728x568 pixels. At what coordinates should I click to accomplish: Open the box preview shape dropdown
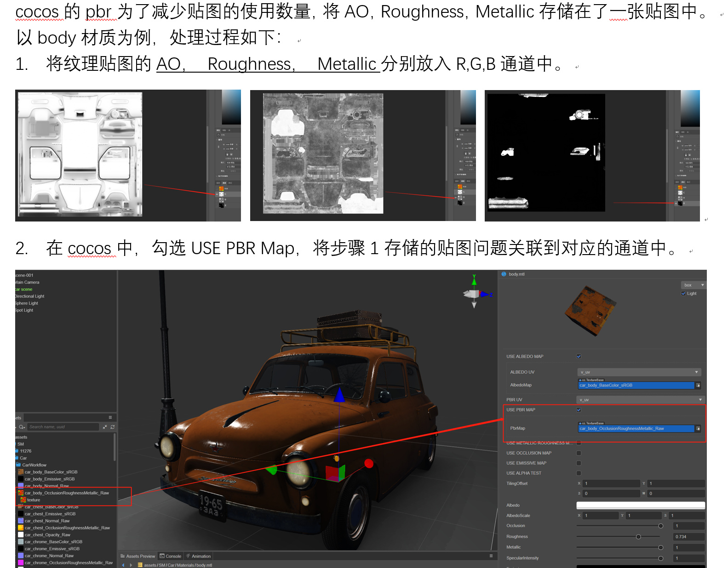click(693, 285)
